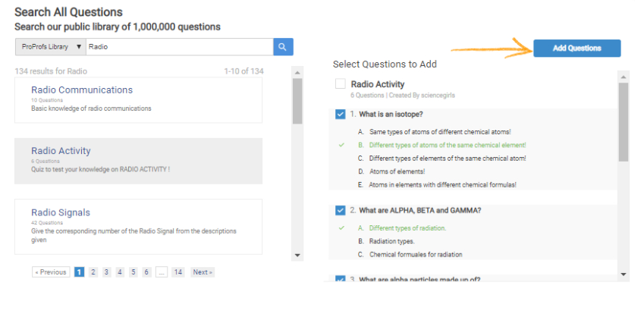Uncheck question 2 ALPHA, BETA and GAMMA
644x311 pixels.
click(341, 210)
